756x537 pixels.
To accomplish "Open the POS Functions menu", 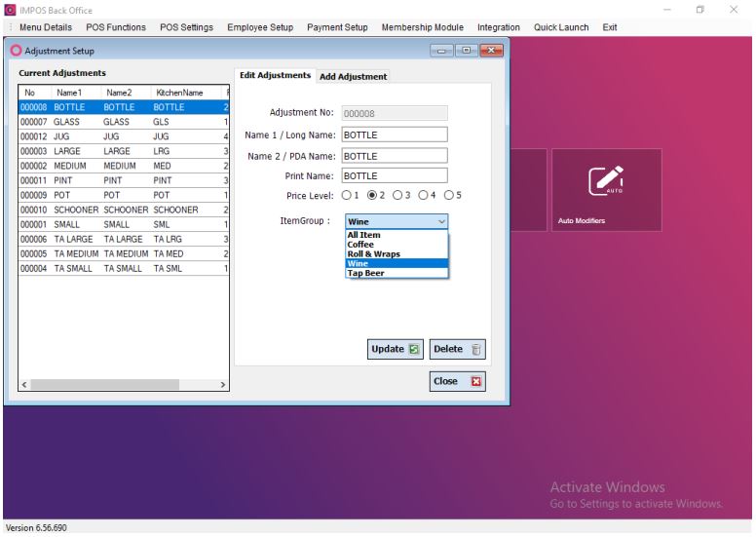I will pyautogui.click(x=117, y=27).
